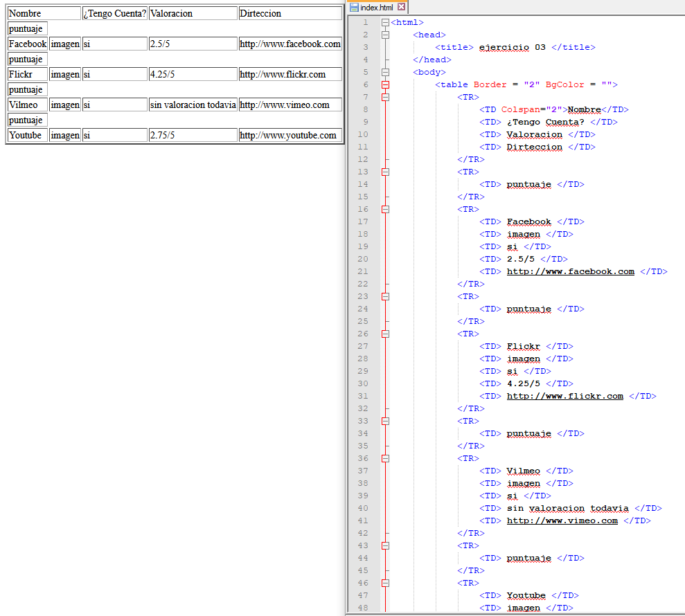This screenshot has height=616, width=685.
Task: Click the facebook.com URL in the code editor
Action: (570, 271)
